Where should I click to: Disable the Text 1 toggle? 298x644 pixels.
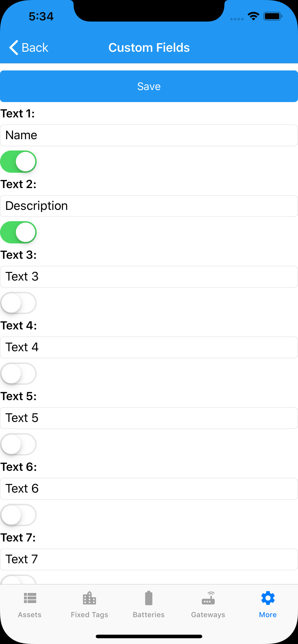(x=18, y=162)
